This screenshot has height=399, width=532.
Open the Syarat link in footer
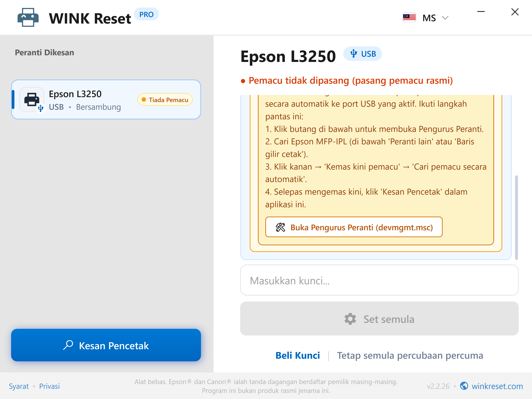19,386
